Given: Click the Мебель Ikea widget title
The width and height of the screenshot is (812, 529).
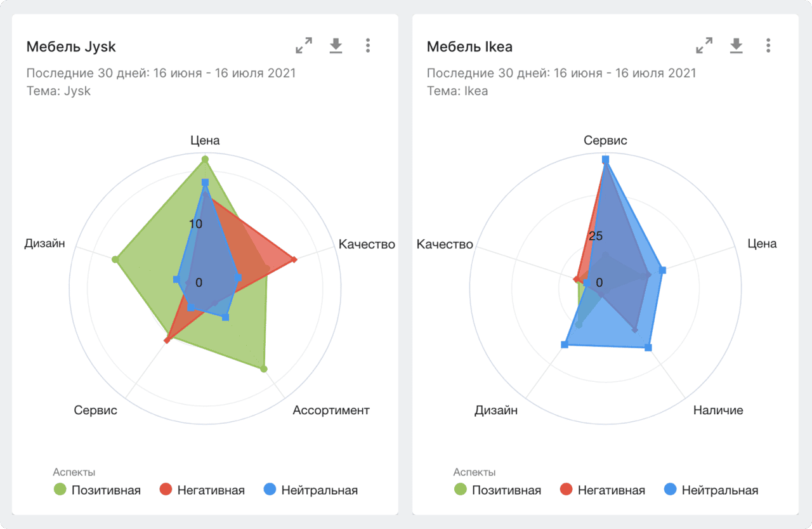Looking at the screenshot, I should [x=469, y=46].
